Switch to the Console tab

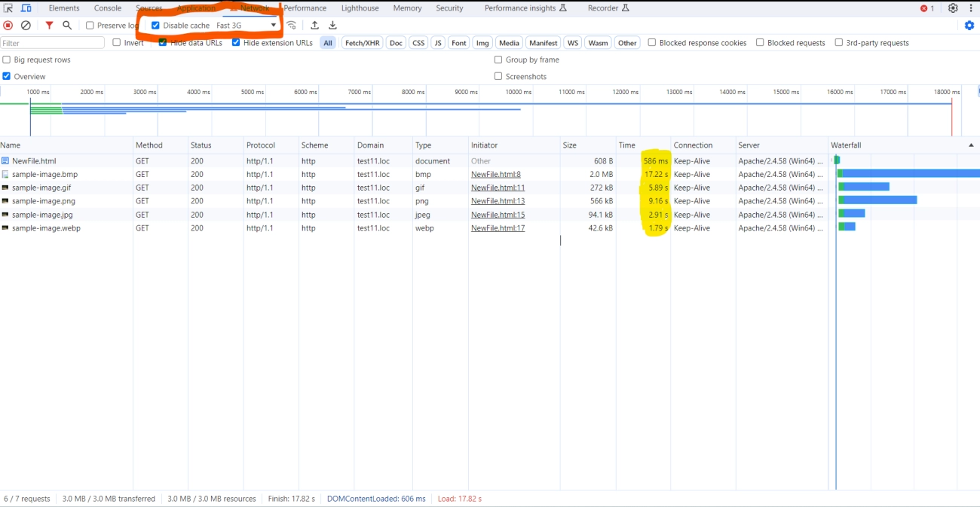[107, 8]
